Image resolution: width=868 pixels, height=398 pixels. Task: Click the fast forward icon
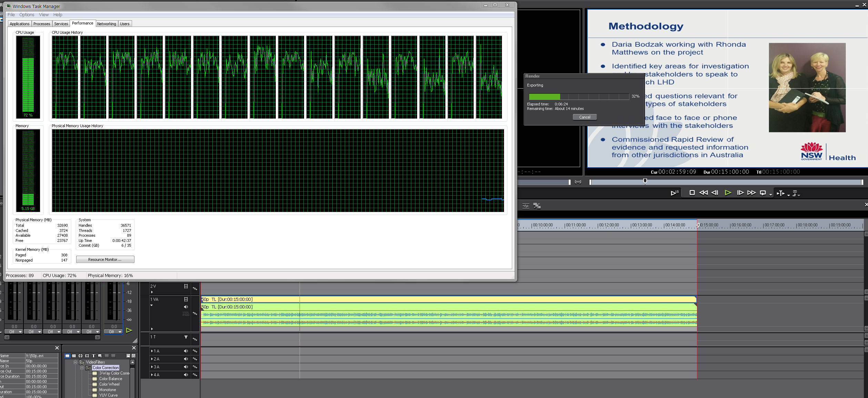tap(751, 193)
